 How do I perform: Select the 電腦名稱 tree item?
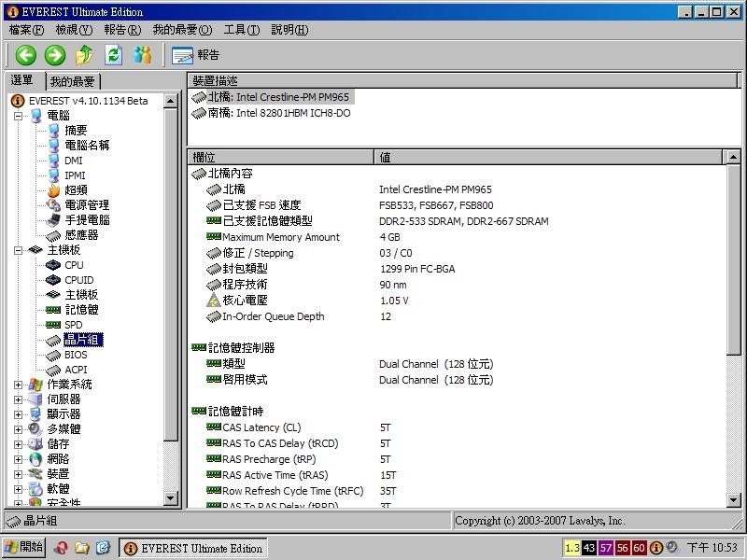point(87,146)
